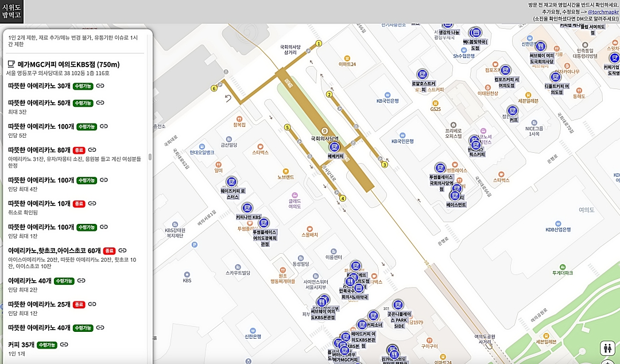The width and height of the screenshot is (620, 364).
Task: Open link icon for 커피 35개
Action: [x=64, y=344]
